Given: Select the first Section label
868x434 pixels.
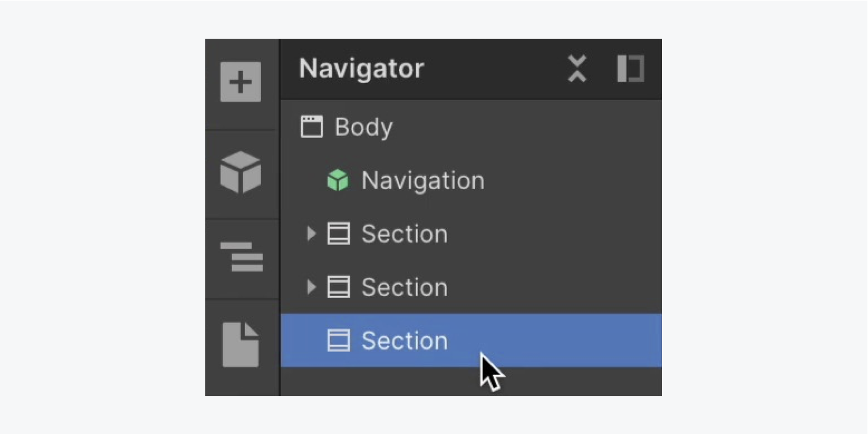Looking at the screenshot, I should tap(405, 234).
